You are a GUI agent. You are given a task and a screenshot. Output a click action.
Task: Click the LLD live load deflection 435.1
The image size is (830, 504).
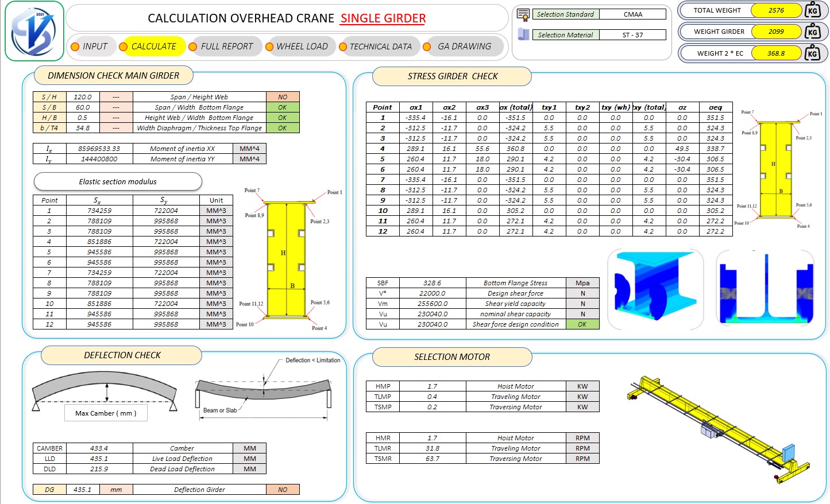tap(99, 459)
